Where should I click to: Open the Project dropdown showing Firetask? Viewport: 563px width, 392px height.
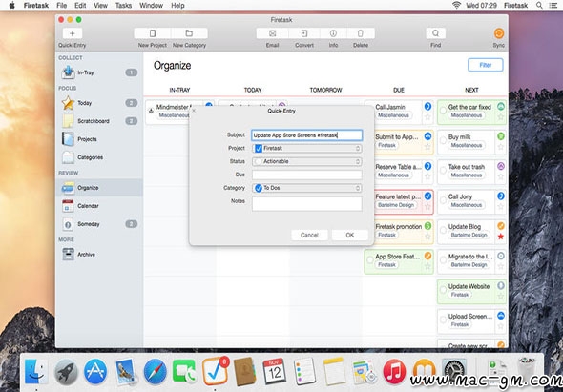coord(307,148)
